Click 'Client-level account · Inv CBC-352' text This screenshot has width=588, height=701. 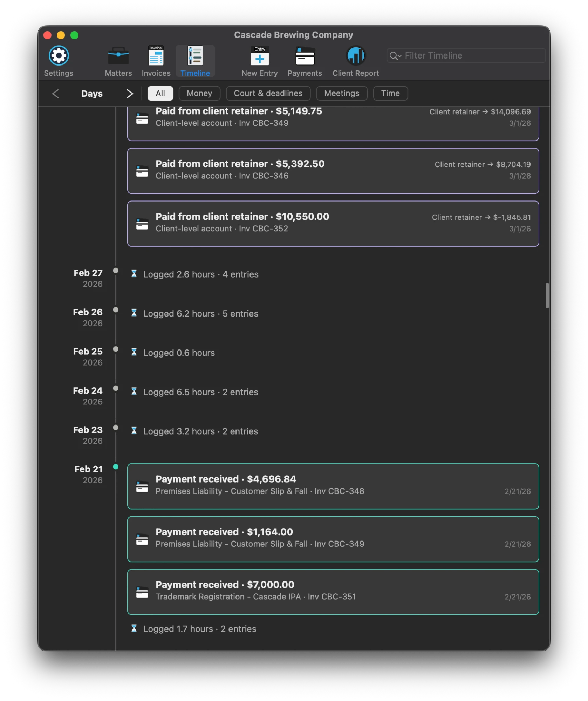pyautogui.click(x=222, y=229)
